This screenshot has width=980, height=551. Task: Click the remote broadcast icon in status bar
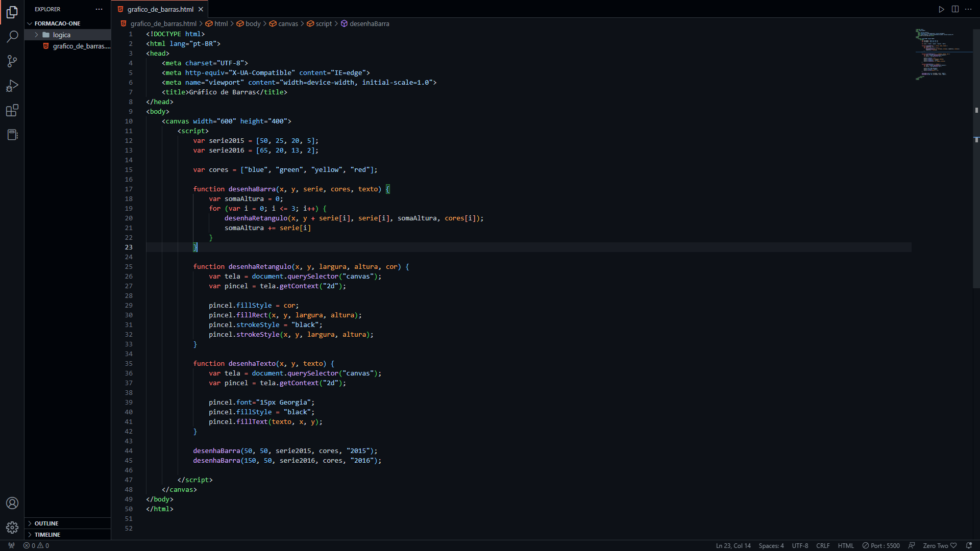[11, 545]
